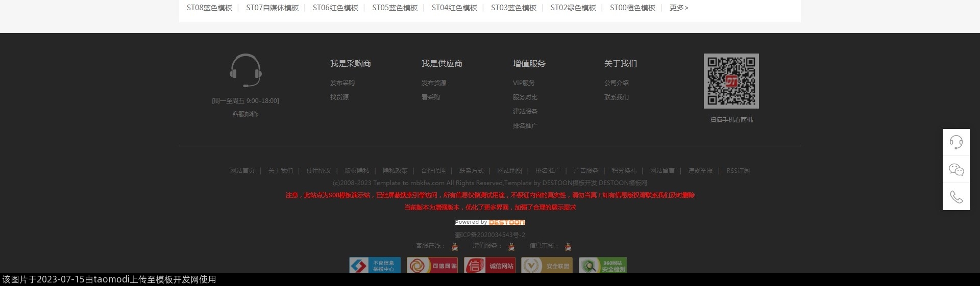Open the 可信网站 badge
The width and height of the screenshot is (980, 286).
click(x=432, y=266)
